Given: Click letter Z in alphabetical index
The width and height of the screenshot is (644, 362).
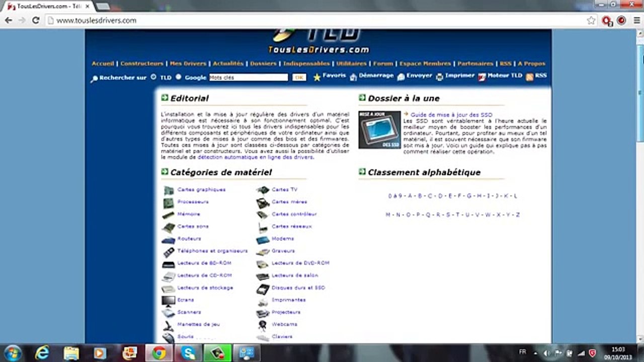Looking at the screenshot, I should point(518,215).
